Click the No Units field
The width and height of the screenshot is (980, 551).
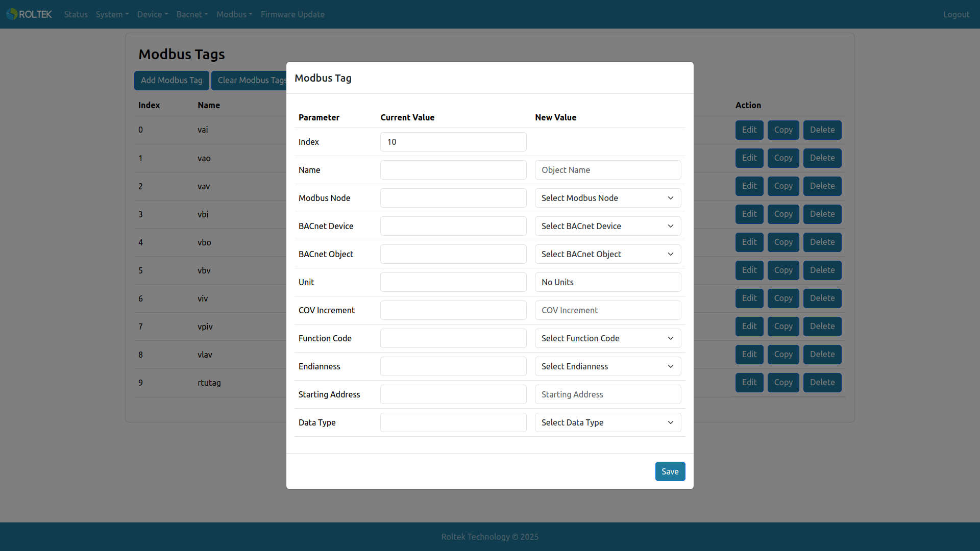pyautogui.click(x=608, y=282)
